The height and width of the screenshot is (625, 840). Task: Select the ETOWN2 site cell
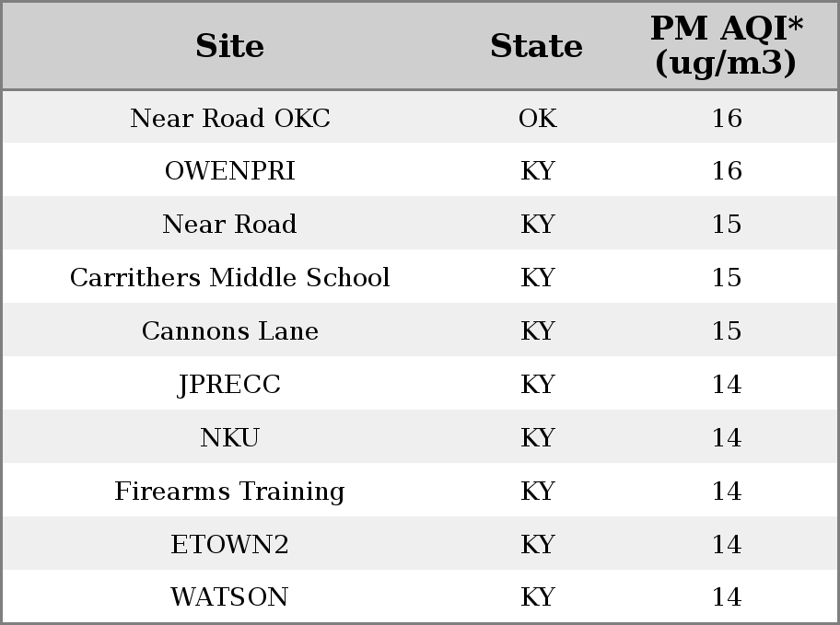pos(230,544)
